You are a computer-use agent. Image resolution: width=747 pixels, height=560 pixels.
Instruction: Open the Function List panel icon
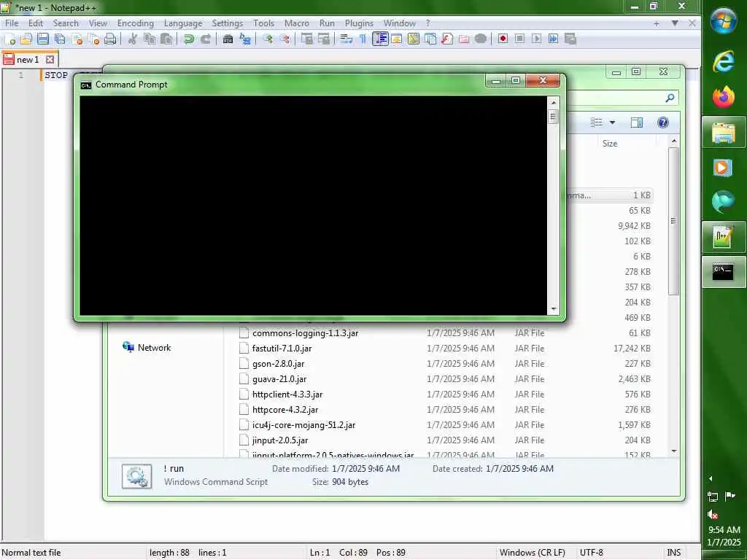[447, 39]
